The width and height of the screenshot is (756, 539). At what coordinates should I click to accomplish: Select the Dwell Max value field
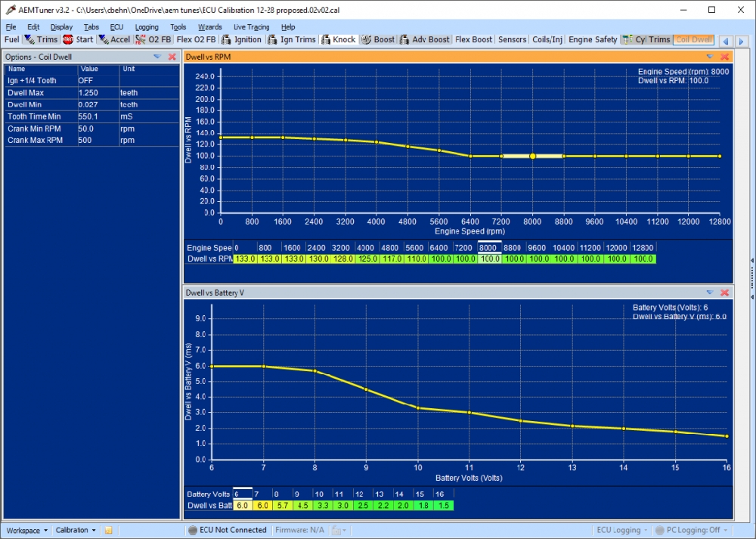click(98, 92)
